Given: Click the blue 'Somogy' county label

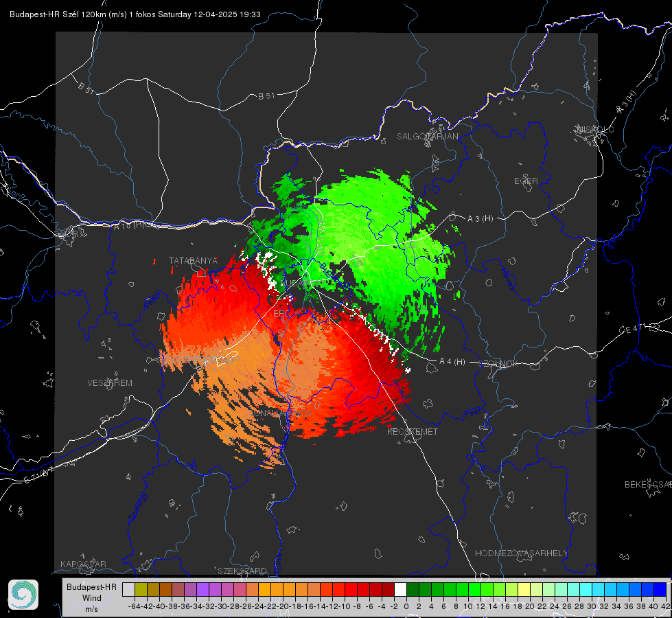Looking at the screenshot, I should point(137,507).
